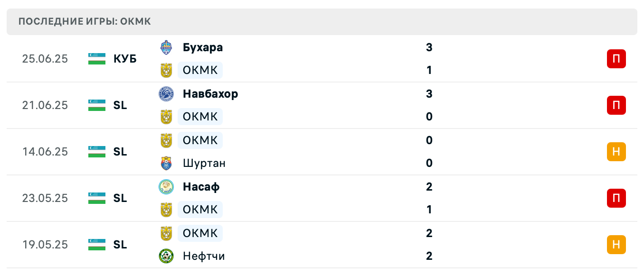The image size is (644, 275).
Task: Click the Uzbekistan flag next to КУБ
Action: (95, 59)
